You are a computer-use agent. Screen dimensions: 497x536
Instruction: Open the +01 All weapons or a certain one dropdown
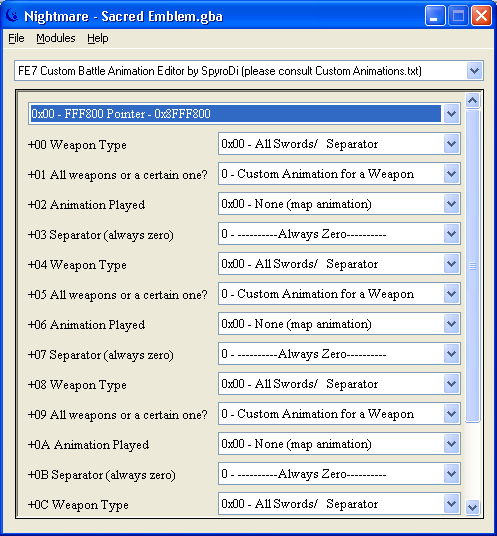(x=451, y=174)
